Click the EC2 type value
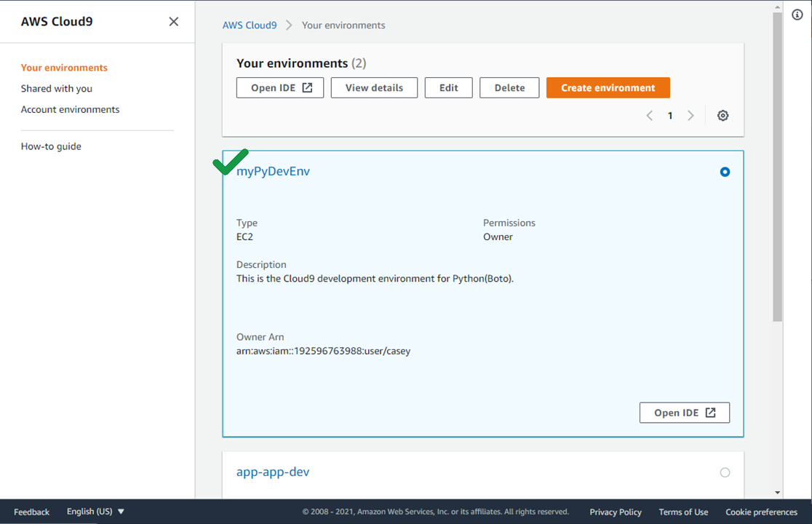The width and height of the screenshot is (812, 524). [245, 237]
